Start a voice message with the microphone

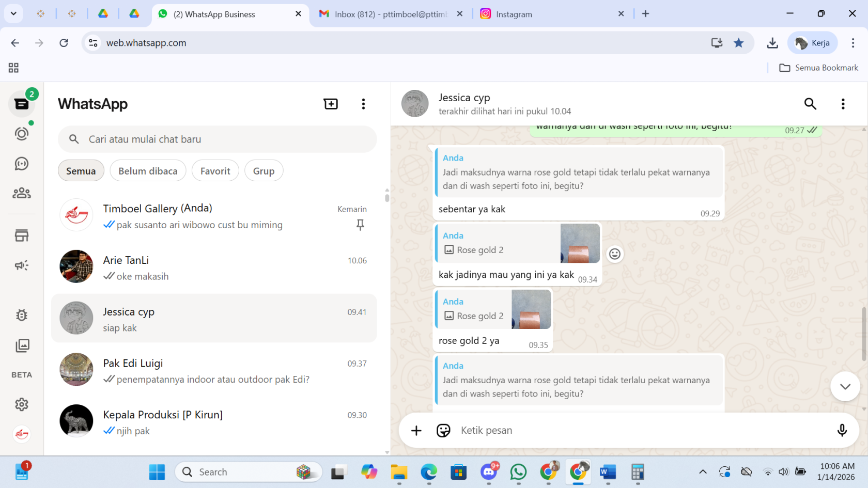[x=842, y=430]
